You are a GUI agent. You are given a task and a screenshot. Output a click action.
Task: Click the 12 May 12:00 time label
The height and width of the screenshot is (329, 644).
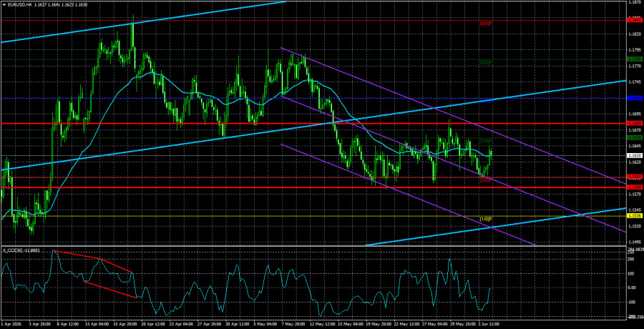pyautogui.click(x=323, y=324)
